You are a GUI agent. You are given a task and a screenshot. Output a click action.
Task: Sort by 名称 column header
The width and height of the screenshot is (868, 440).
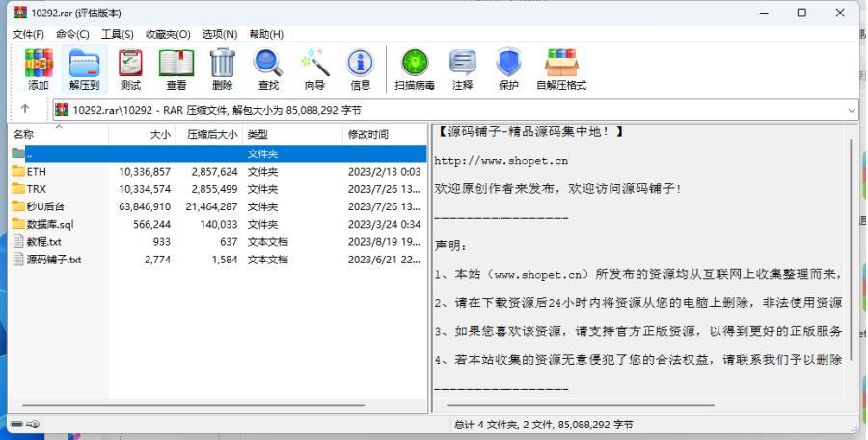click(59, 134)
